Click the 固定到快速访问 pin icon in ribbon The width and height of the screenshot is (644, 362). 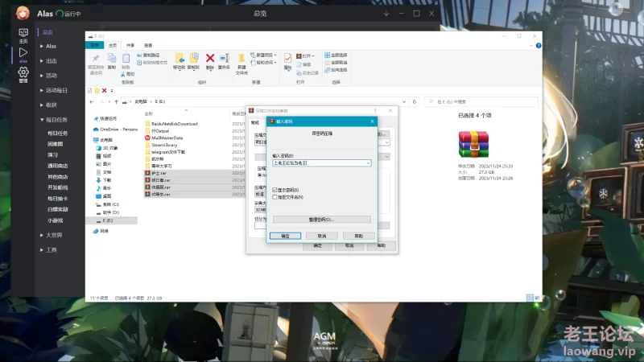[96, 58]
